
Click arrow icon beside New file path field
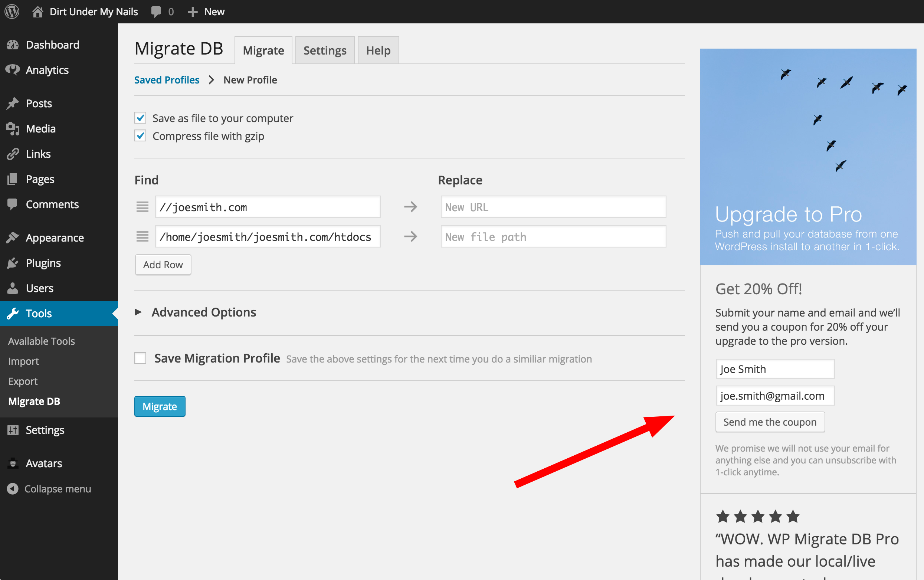410,236
